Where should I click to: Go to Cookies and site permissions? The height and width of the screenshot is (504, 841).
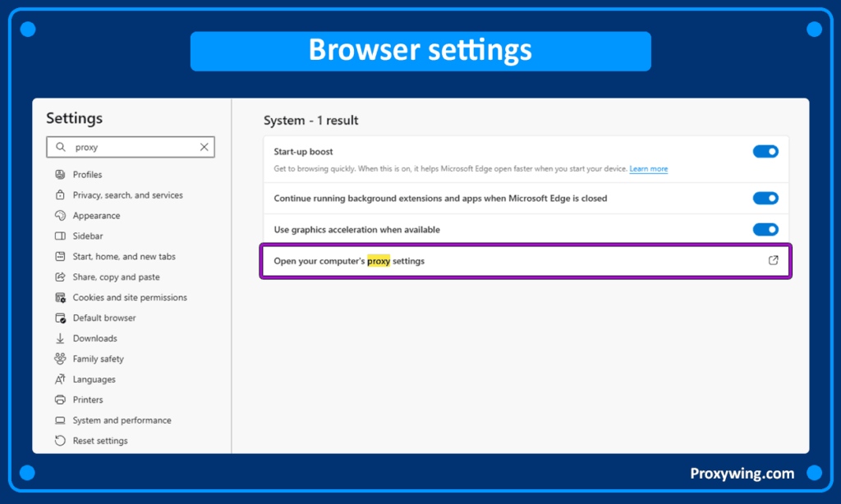point(130,297)
